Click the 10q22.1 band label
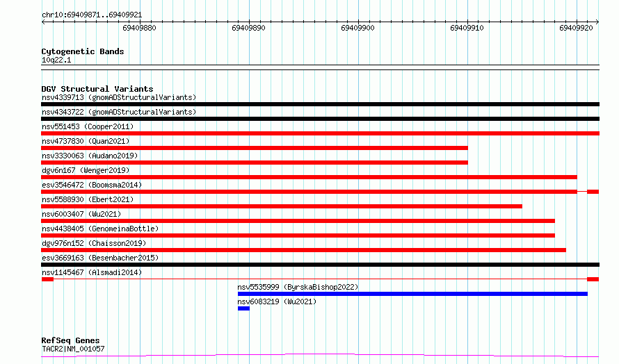Image resolution: width=619 pixels, height=364 pixels. pyautogui.click(x=56, y=60)
